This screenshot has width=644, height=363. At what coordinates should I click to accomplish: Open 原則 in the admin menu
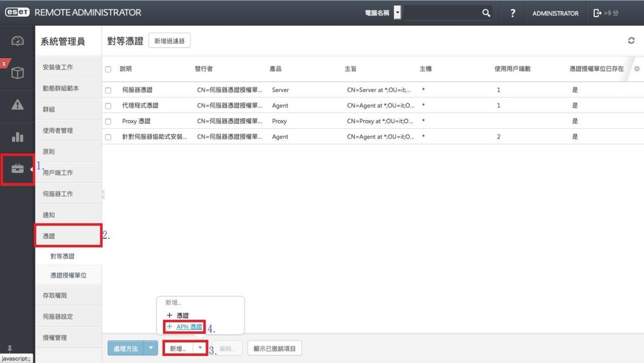(x=68, y=152)
